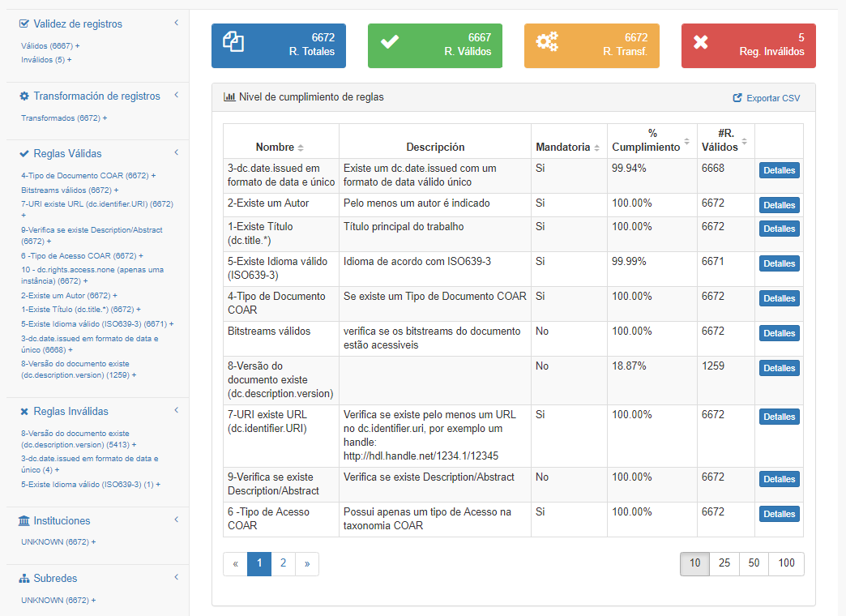Click the R. Totales documents icon
846x616 pixels.
coord(233,41)
